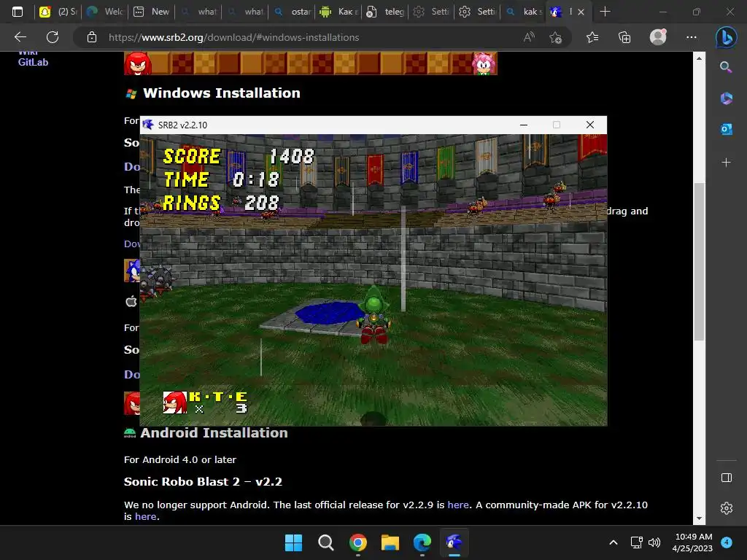Click the vertical page scrollbar thumb
The image size is (747, 560).
point(699,262)
